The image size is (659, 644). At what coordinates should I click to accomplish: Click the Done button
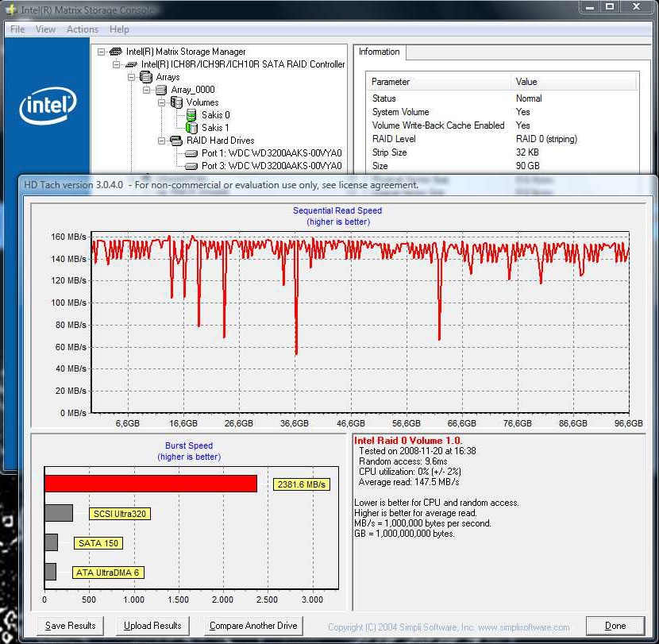coord(615,626)
